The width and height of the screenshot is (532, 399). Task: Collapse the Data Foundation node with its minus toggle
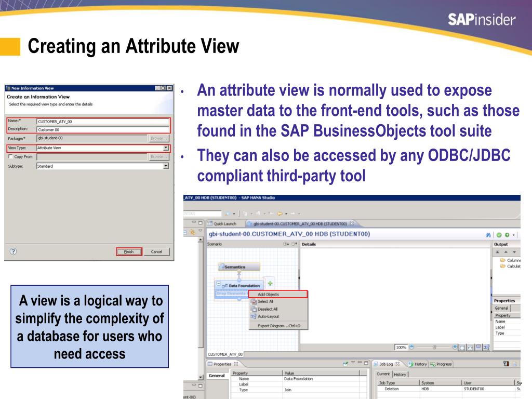coord(219,284)
